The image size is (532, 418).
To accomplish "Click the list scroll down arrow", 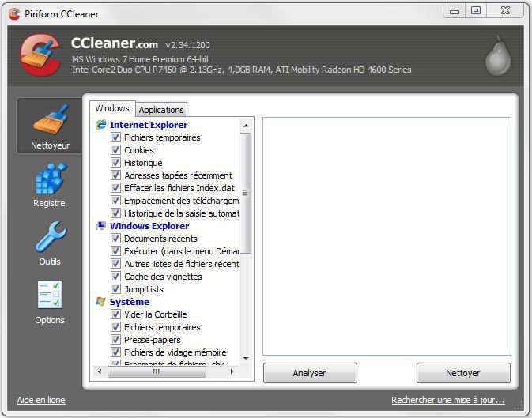I will click(x=246, y=358).
